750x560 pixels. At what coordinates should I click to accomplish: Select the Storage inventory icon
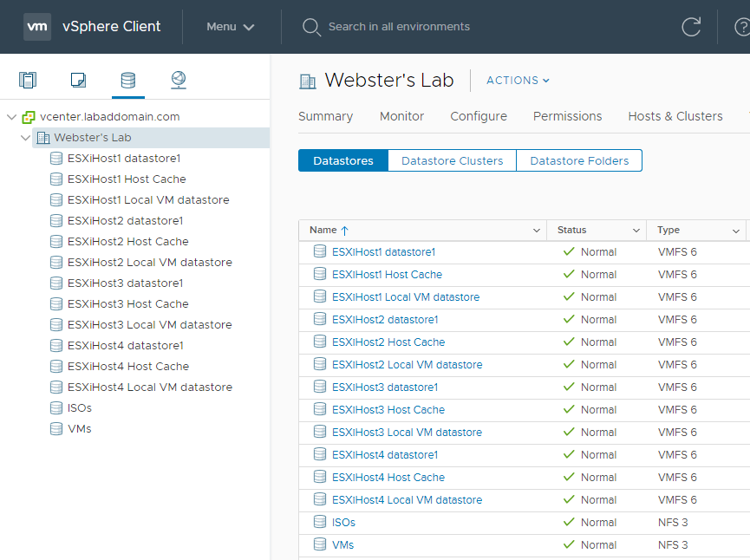(x=127, y=81)
